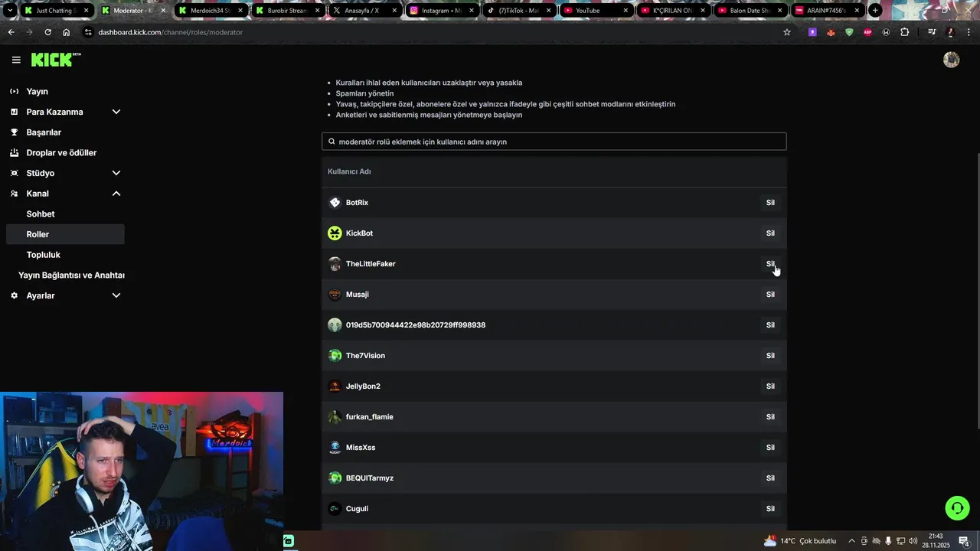Remove BotRix with Sil
Viewport: 980px width, 551px height.
click(x=770, y=203)
